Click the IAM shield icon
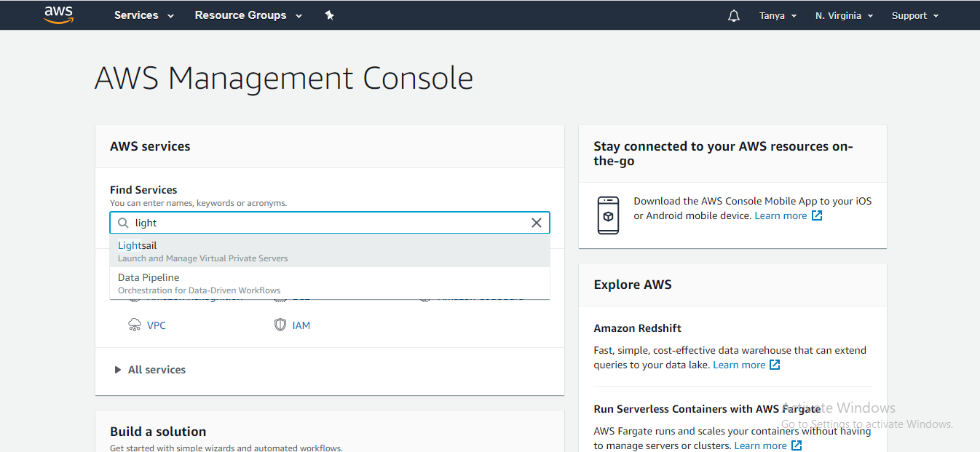980x452 pixels. pos(280,325)
